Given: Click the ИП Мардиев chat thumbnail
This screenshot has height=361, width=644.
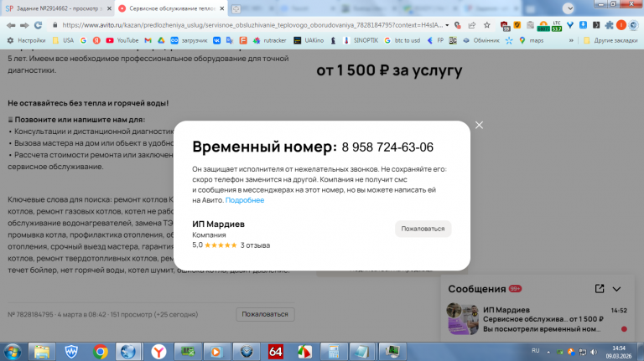Looking at the screenshot, I should coord(463,319).
